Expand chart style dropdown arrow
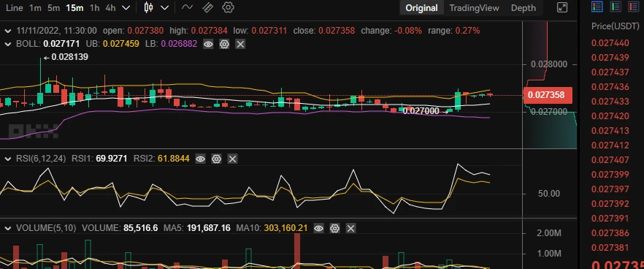644x269 pixels. tap(165, 8)
